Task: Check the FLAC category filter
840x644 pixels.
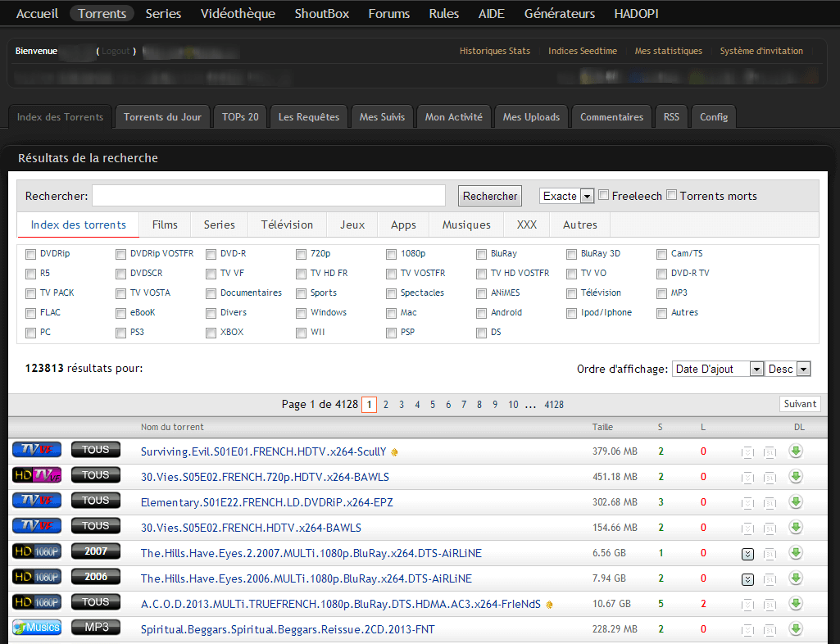Action: click(31, 313)
